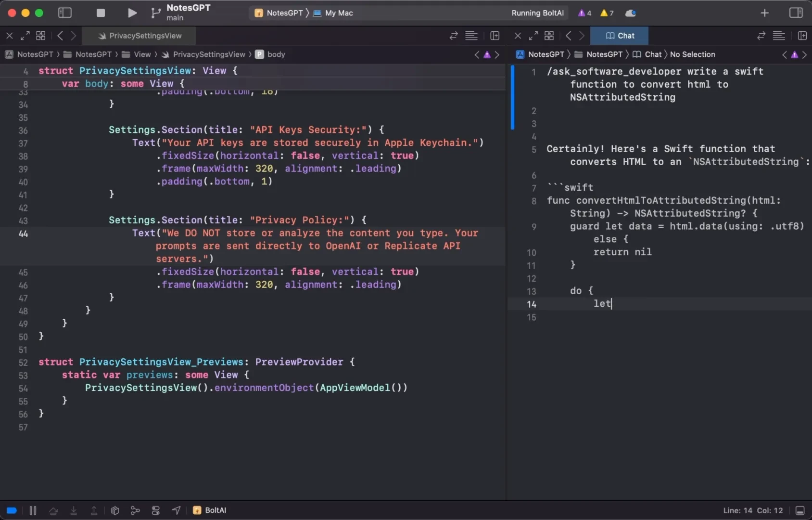Open the Debug Memory Graph icon
812x520 pixels.
tap(135, 510)
